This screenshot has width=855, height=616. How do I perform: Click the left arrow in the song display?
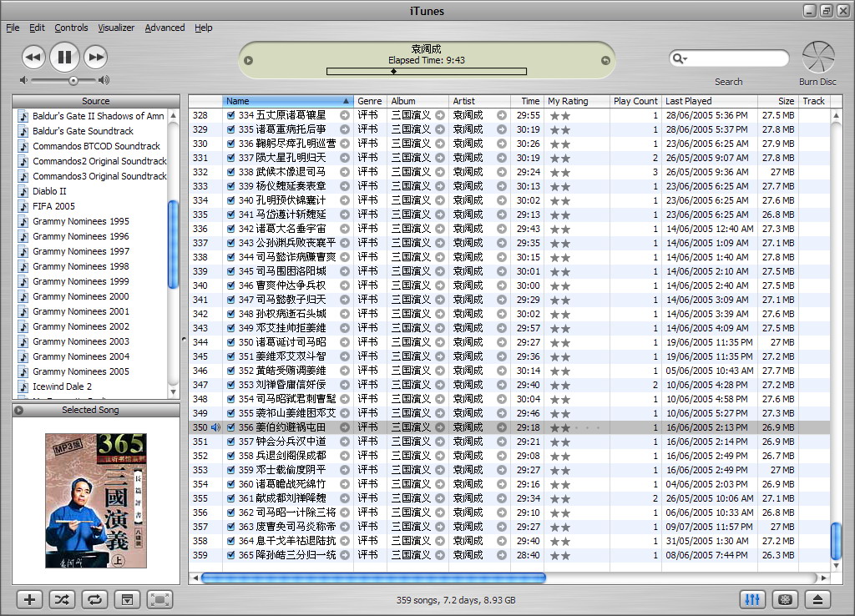click(249, 60)
